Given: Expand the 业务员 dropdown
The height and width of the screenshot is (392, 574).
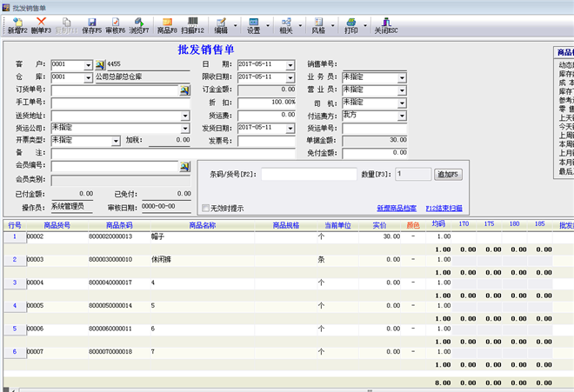Looking at the screenshot, I should point(403,78).
